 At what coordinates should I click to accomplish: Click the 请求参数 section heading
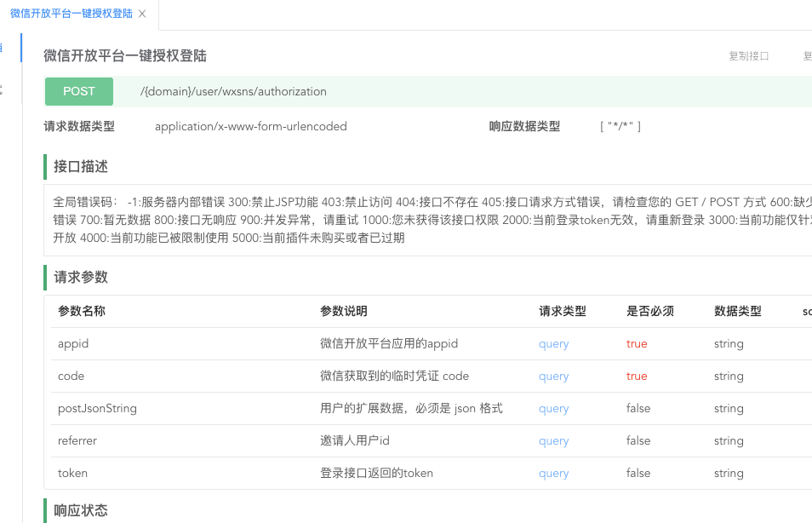(x=81, y=277)
